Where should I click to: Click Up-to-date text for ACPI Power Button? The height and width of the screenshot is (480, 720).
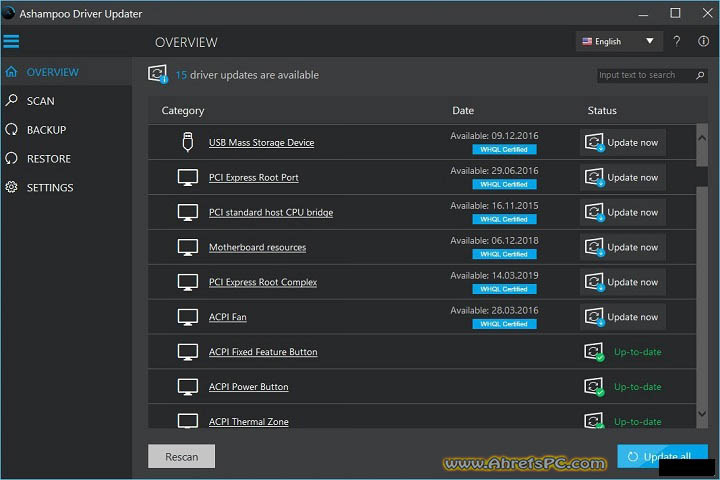(x=637, y=387)
